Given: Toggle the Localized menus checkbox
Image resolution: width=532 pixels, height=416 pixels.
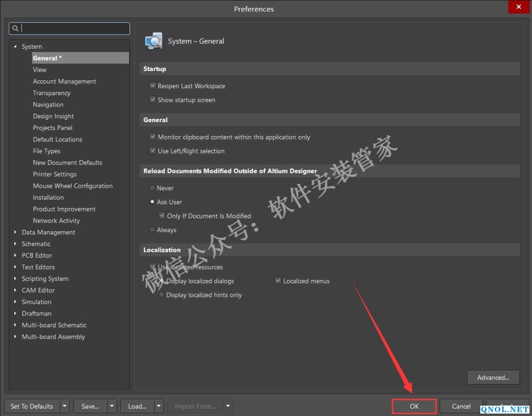Looking at the screenshot, I should [x=278, y=281].
